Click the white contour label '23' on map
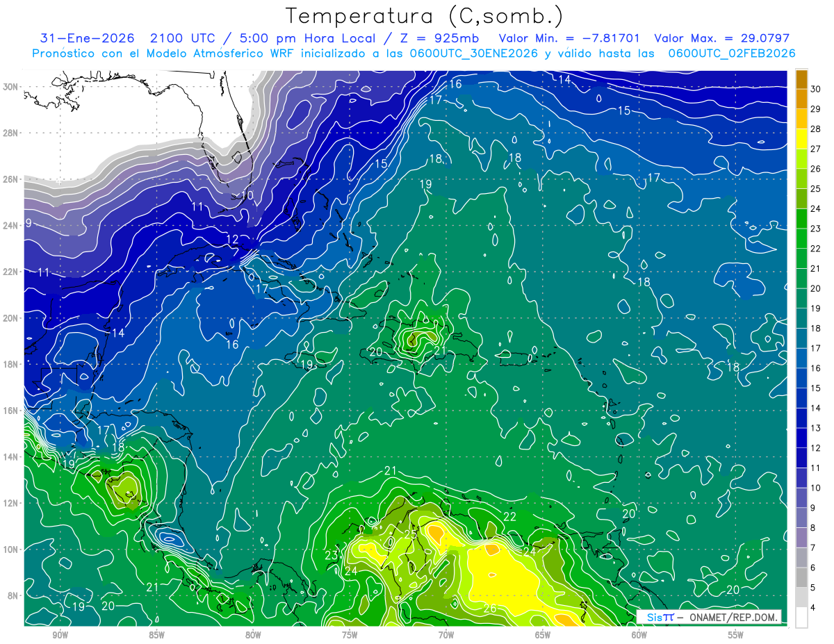The image size is (834, 644). tap(331, 556)
